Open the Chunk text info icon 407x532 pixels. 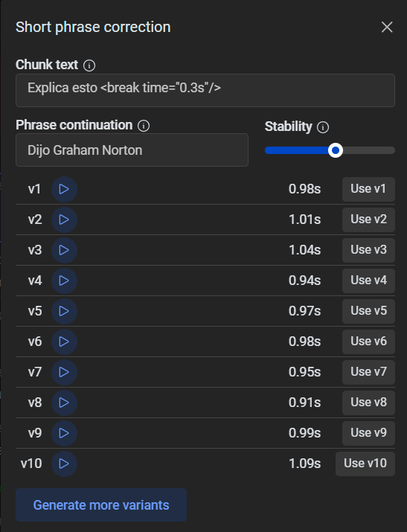[x=89, y=65]
